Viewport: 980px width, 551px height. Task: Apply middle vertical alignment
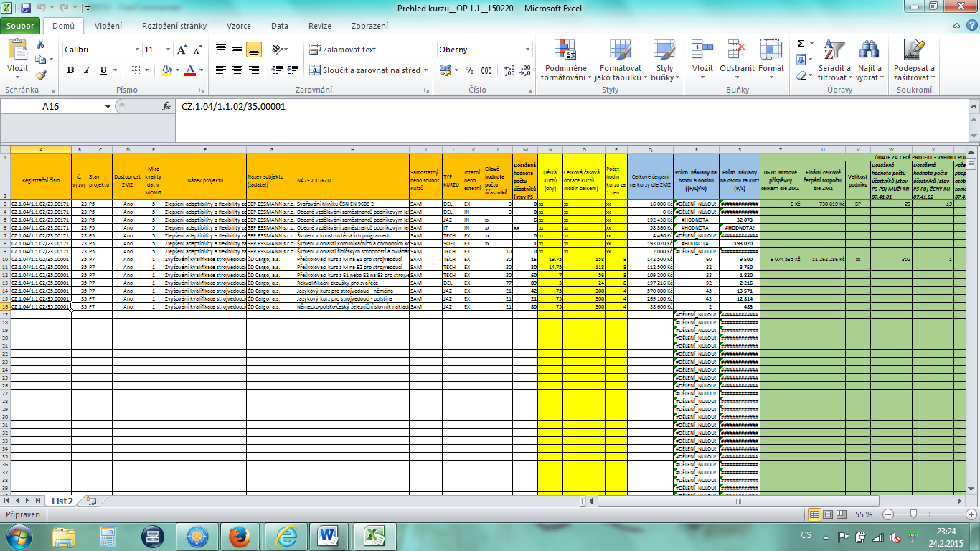pos(237,50)
